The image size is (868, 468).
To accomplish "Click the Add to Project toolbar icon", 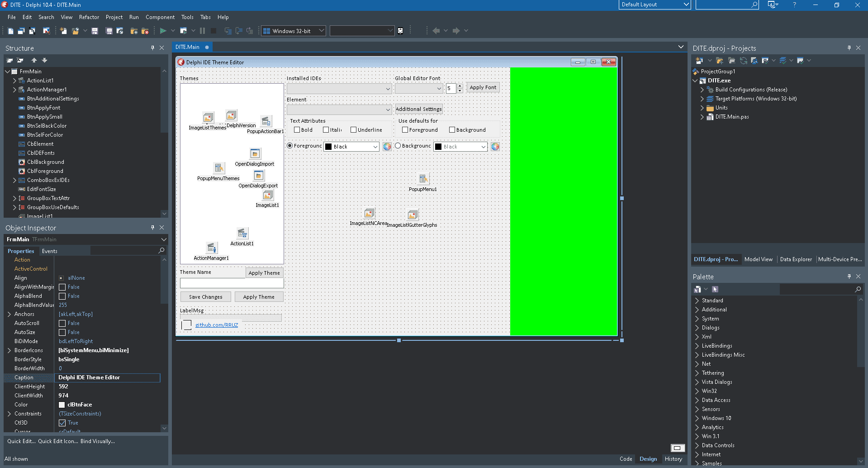I will coord(134,31).
